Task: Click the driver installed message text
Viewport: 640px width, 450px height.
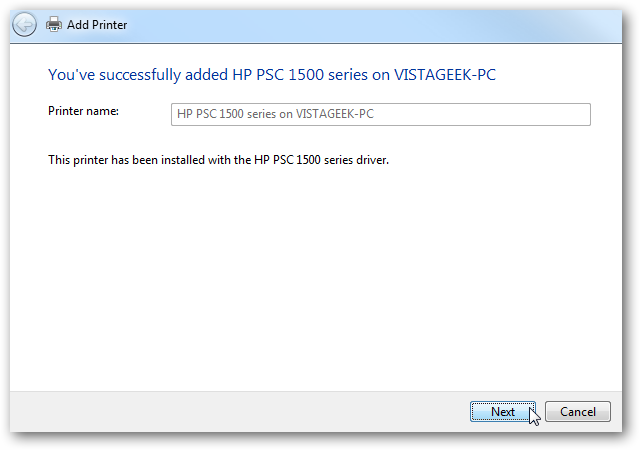Action: [218, 160]
